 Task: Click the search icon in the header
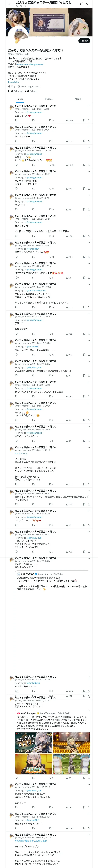point(88,4)
